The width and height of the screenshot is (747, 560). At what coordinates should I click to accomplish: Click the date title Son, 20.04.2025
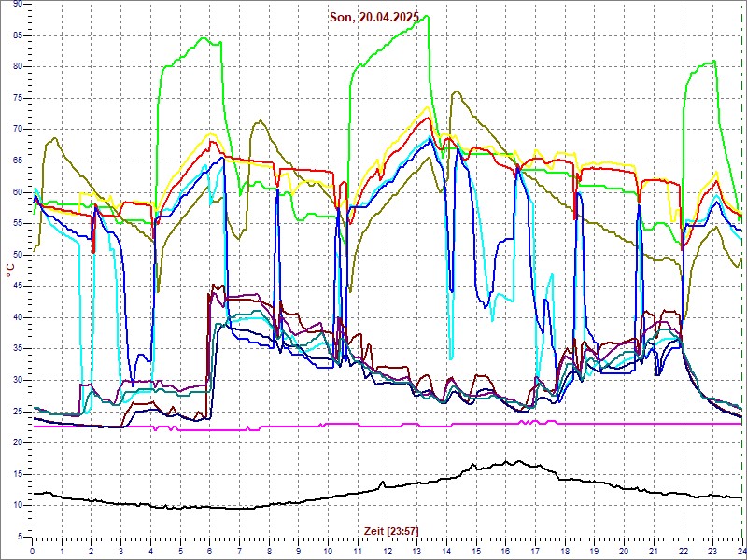pyautogui.click(x=373, y=17)
